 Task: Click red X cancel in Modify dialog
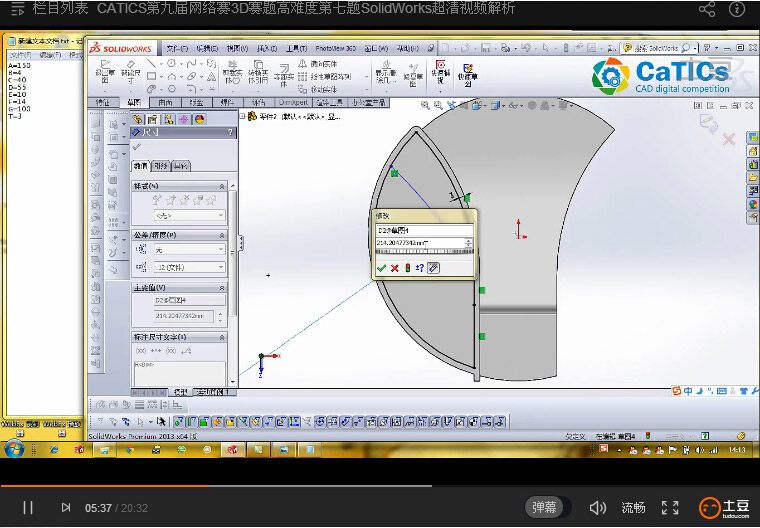coord(395,268)
